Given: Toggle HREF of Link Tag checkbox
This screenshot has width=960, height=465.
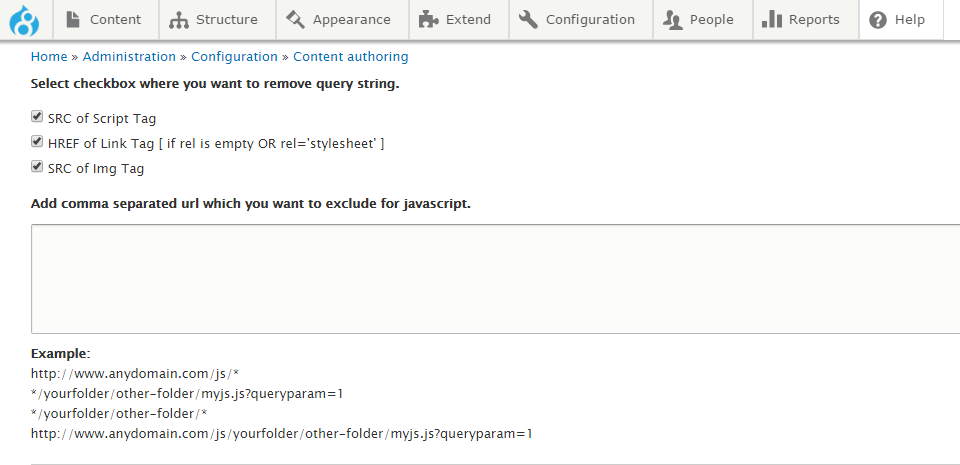Looking at the screenshot, I should click(x=37, y=141).
